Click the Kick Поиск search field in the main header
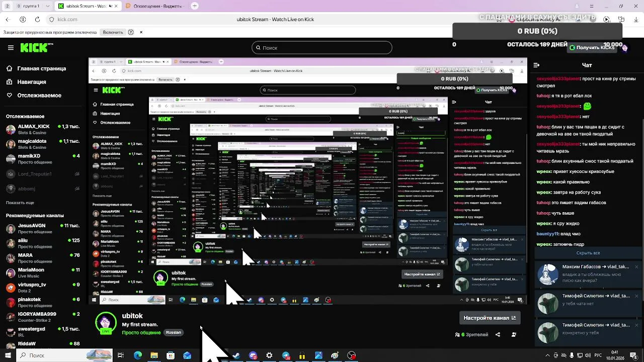Viewport: 644px width, 362px height. [x=322, y=48]
